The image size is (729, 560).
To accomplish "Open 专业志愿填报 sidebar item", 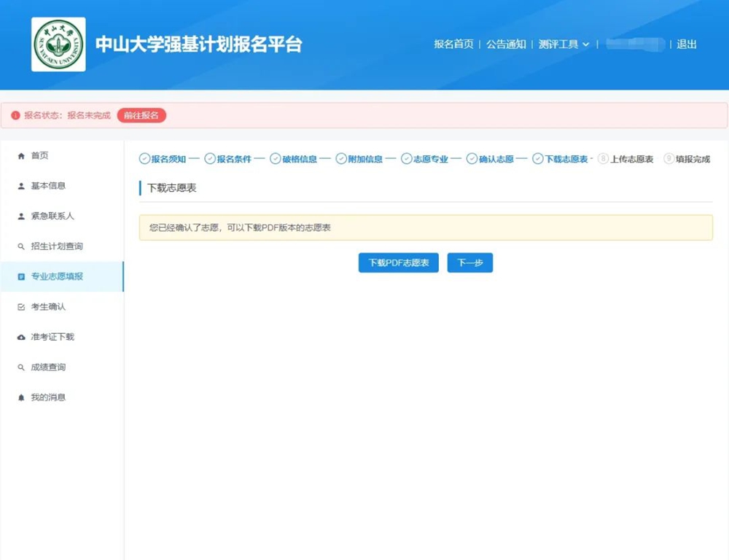I will pos(57,277).
